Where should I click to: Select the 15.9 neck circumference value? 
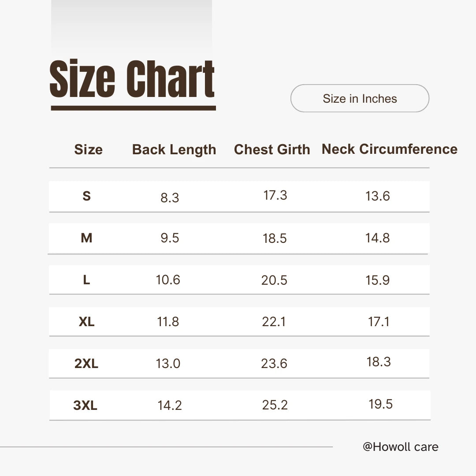point(377,280)
